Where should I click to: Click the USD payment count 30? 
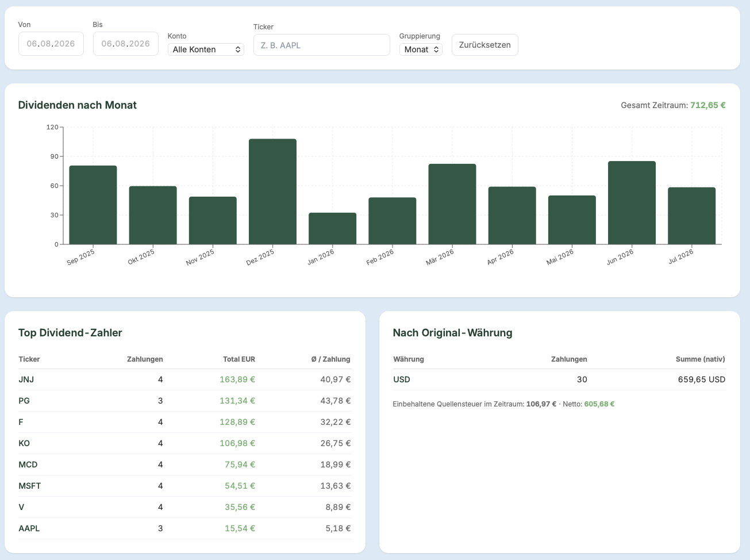(x=582, y=379)
